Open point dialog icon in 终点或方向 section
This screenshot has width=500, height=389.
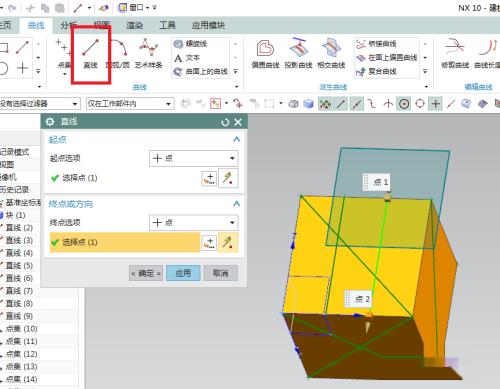pos(209,242)
